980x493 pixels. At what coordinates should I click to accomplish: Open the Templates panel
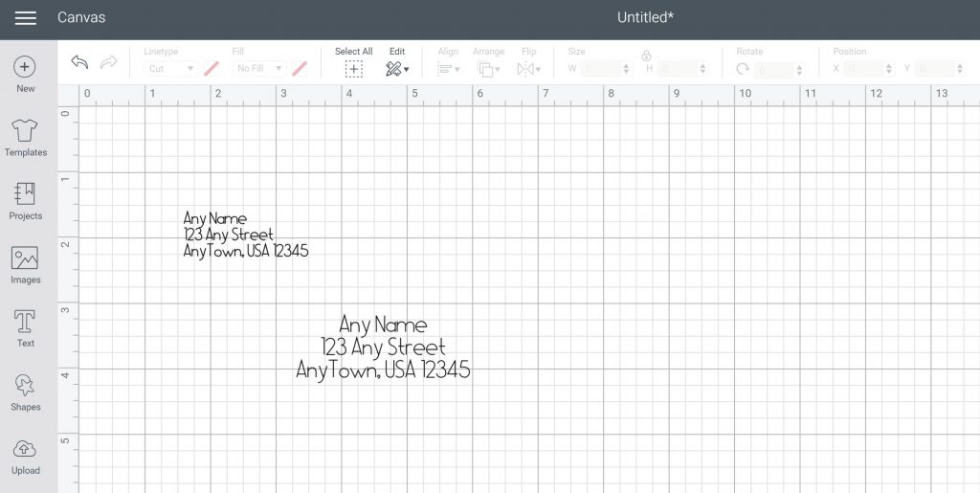[26, 131]
